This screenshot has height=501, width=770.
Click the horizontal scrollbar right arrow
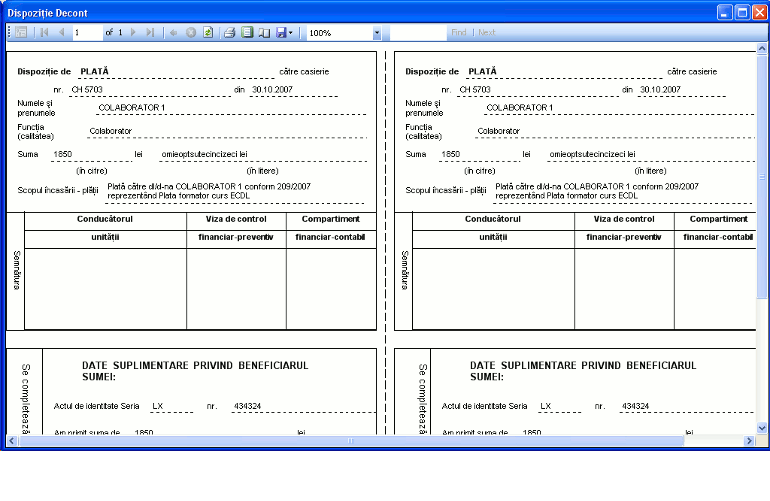tap(749, 441)
